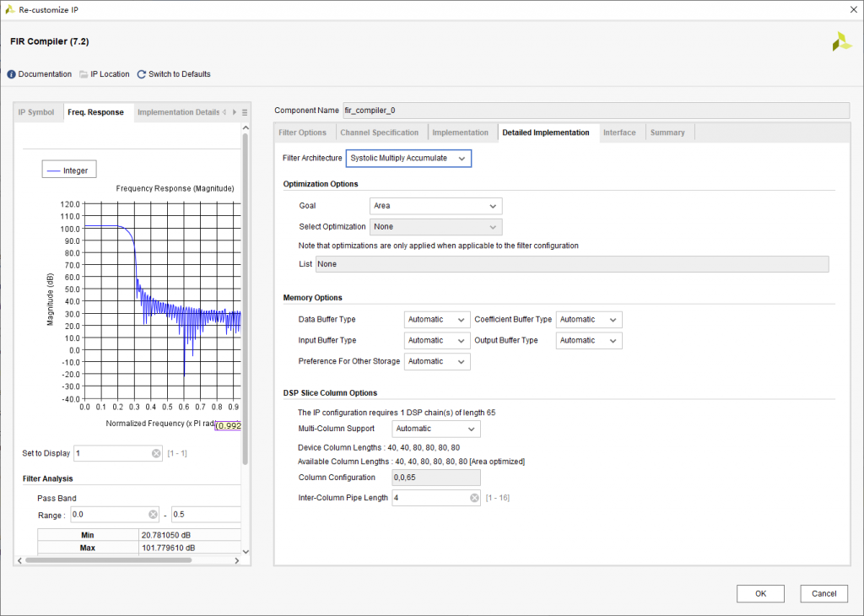The image size is (864, 616).
Task: Open the Coefficient Buffer Type dropdown
Action: click(x=589, y=320)
